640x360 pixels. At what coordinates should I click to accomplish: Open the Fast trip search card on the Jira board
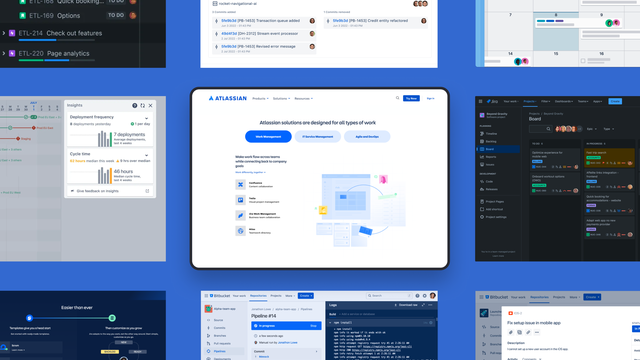[609, 158]
